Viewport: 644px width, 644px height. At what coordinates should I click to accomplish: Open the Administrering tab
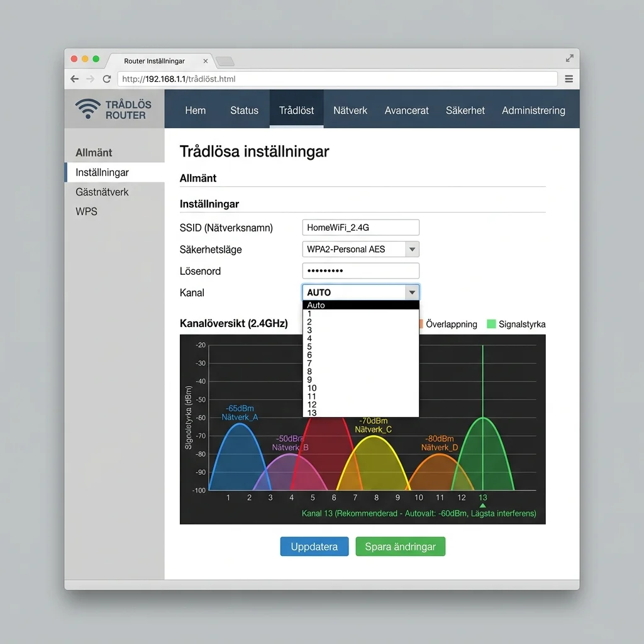(533, 111)
